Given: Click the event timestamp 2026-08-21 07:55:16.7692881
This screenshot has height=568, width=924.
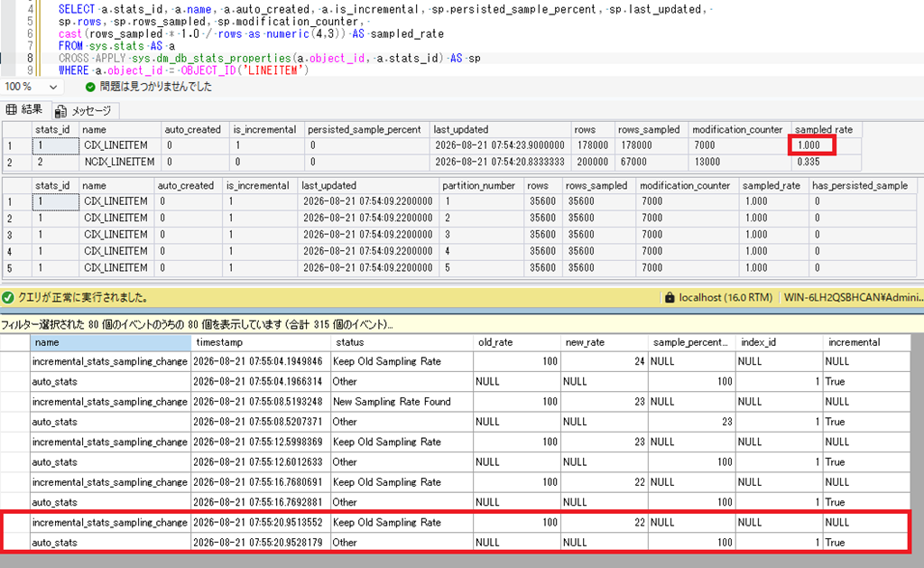Looking at the screenshot, I should coord(261,502).
